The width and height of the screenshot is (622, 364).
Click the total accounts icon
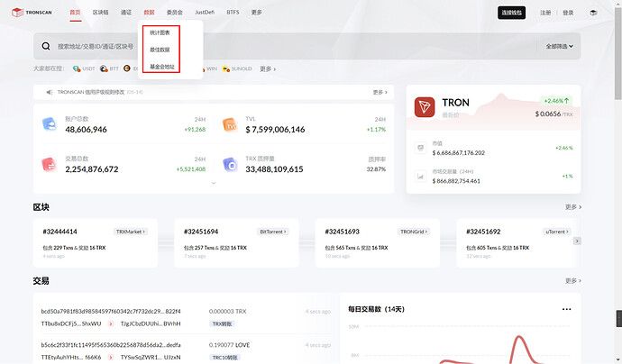pyautogui.click(x=50, y=124)
